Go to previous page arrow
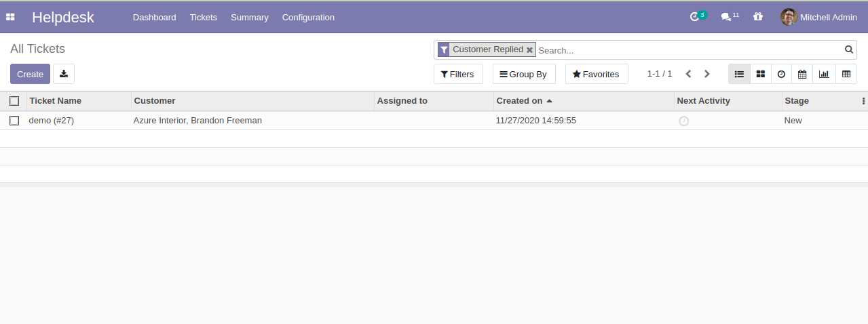The width and height of the screenshot is (868, 324). (x=688, y=74)
